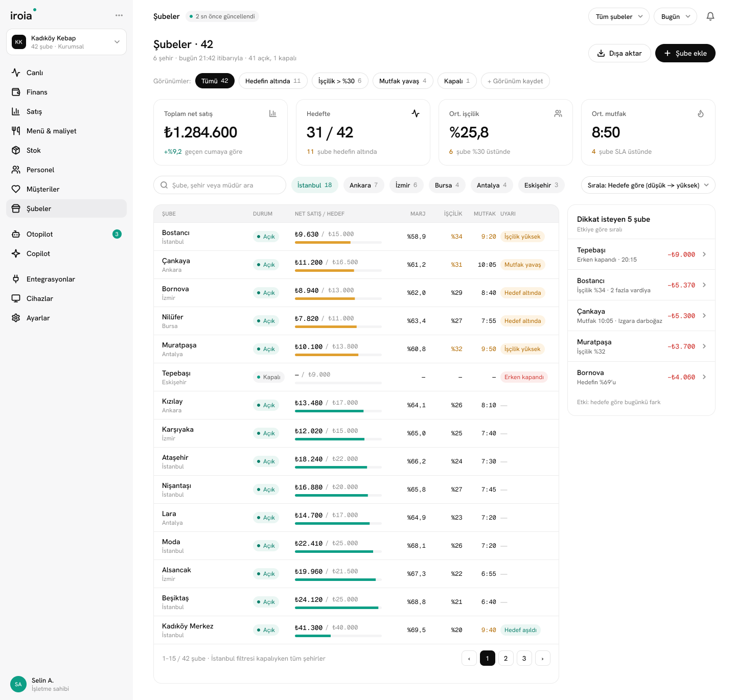Select Tümü view tab
Screen dimensions: 736x700
click(x=215, y=81)
